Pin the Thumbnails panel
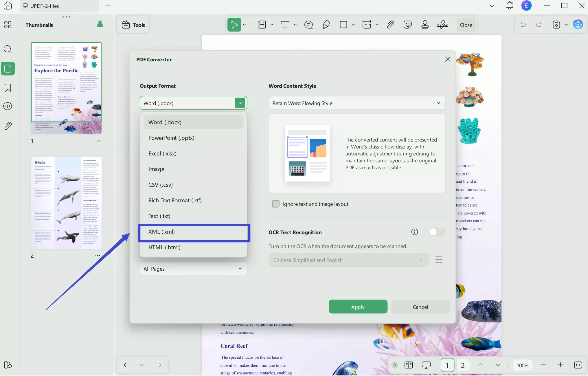The width and height of the screenshot is (588, 376). (x=100, y=25)
